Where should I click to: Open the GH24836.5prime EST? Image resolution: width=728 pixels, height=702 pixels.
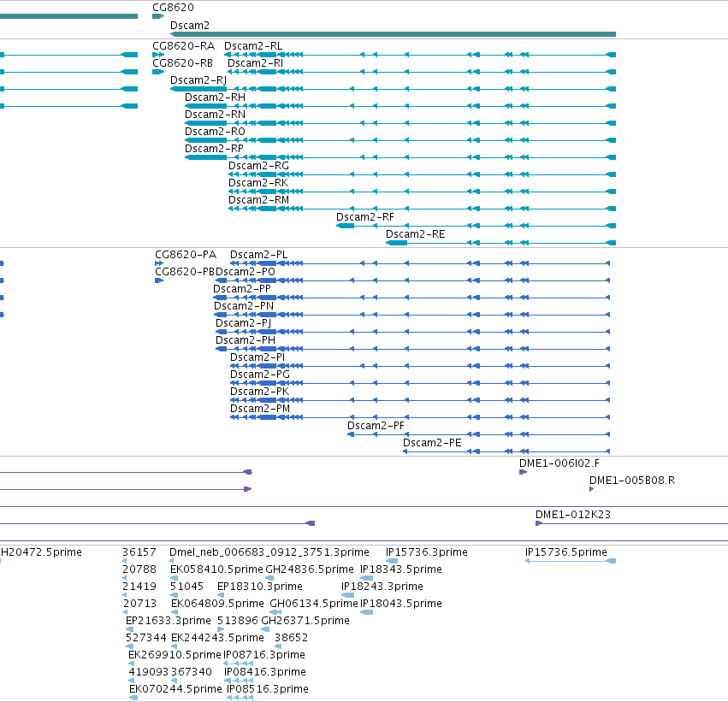point(309,569)
